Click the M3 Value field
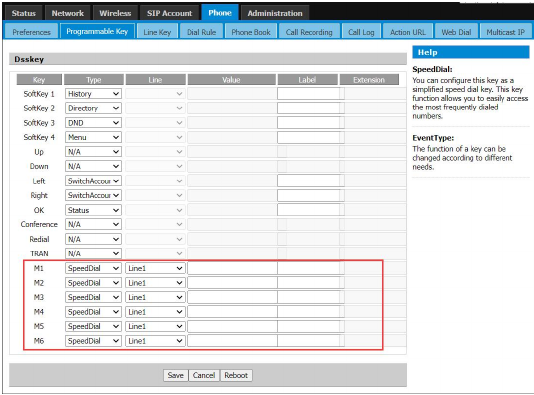534x395 pixels. click(x=232, y=297)
